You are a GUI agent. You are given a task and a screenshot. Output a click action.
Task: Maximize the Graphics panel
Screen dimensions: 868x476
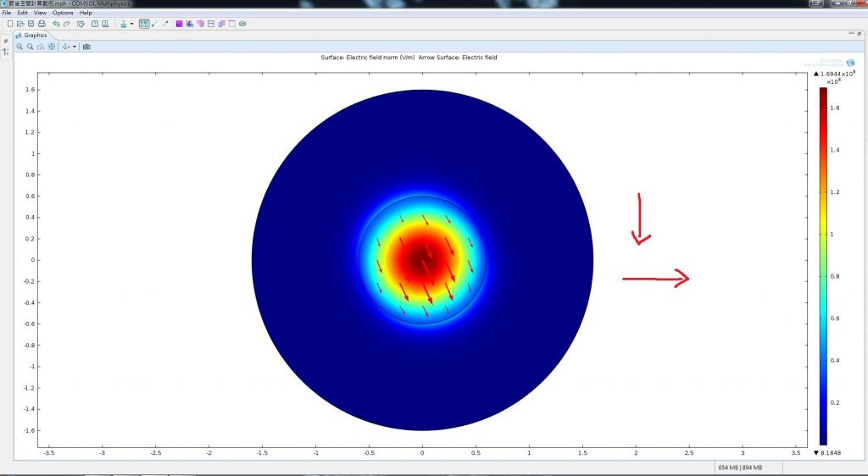[860, 34]
